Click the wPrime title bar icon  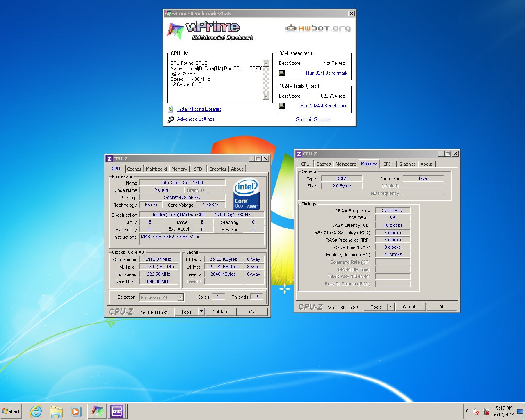pos(168,14)
